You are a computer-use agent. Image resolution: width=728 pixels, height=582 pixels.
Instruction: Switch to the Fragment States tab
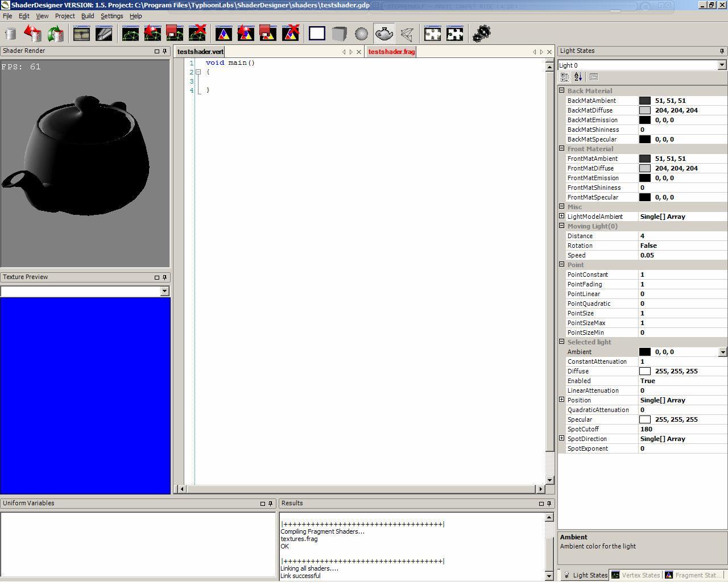pos(694,575)
